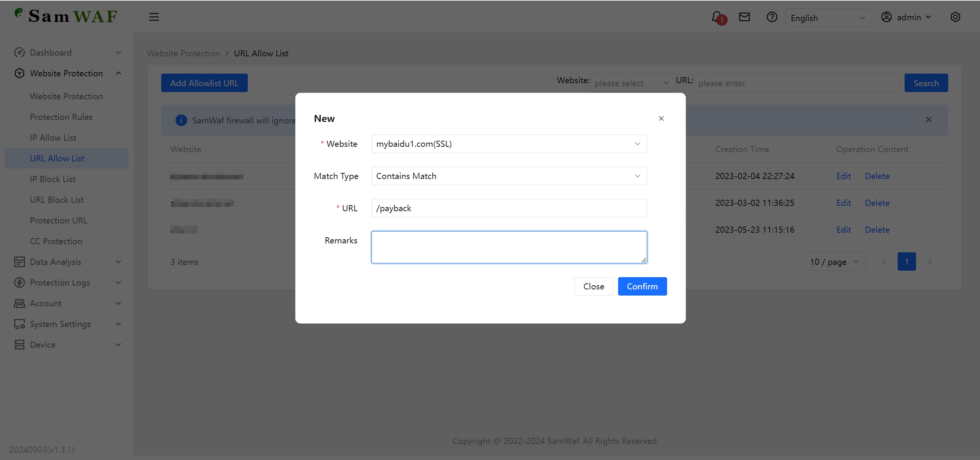
Task: Open the Protection Rules menu item
Action: click(61, 117)
